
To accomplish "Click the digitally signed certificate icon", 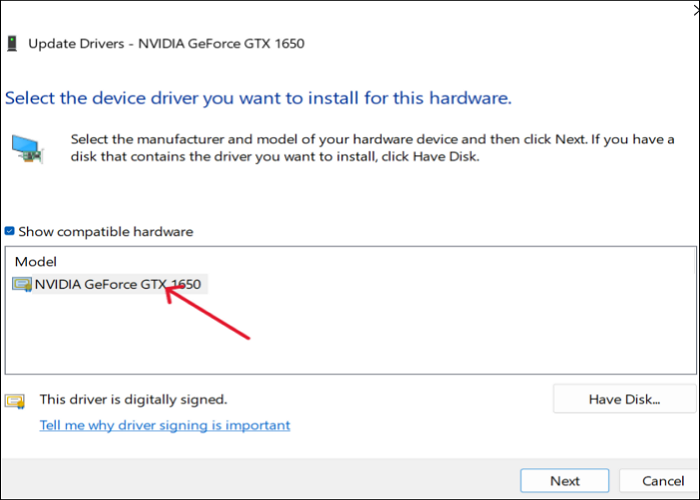I will click(x=15, y=400).
